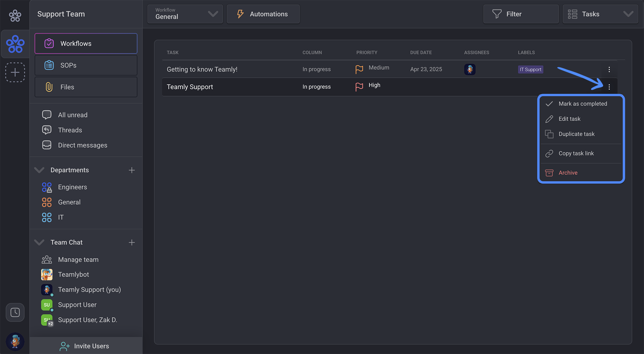Click the TASK column header
The height and width of the screenshot is (354, 644).
pos(172,52)
